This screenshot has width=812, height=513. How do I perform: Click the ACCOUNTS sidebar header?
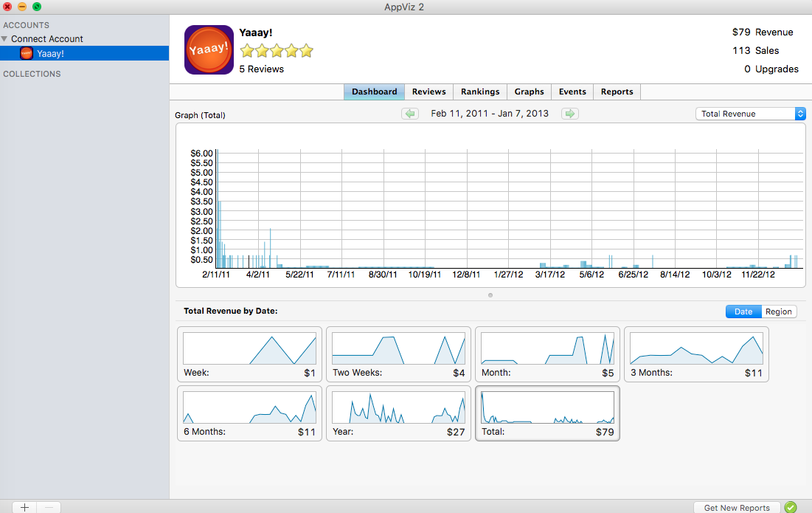click(x=27, y=25)
